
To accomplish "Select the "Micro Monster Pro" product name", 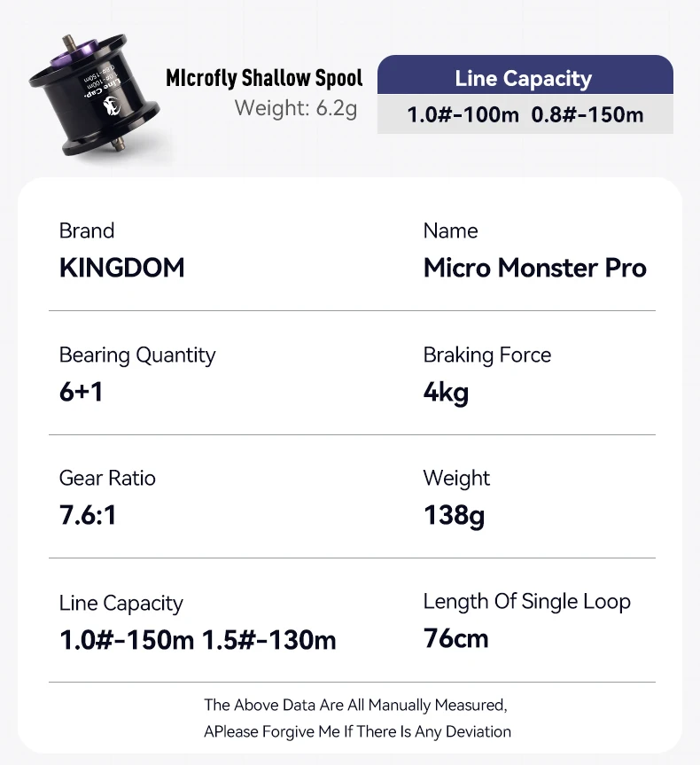I will click(534, 268).
